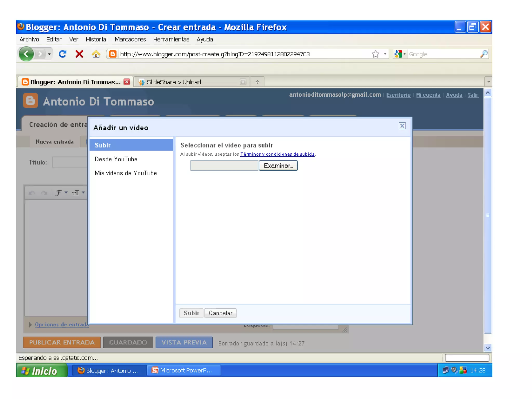Viewport: 532px width, 399px height.
Task: Open Microsoft PowerPoint from taskbar
Action: pyautogui.click(x=184, y=370)
